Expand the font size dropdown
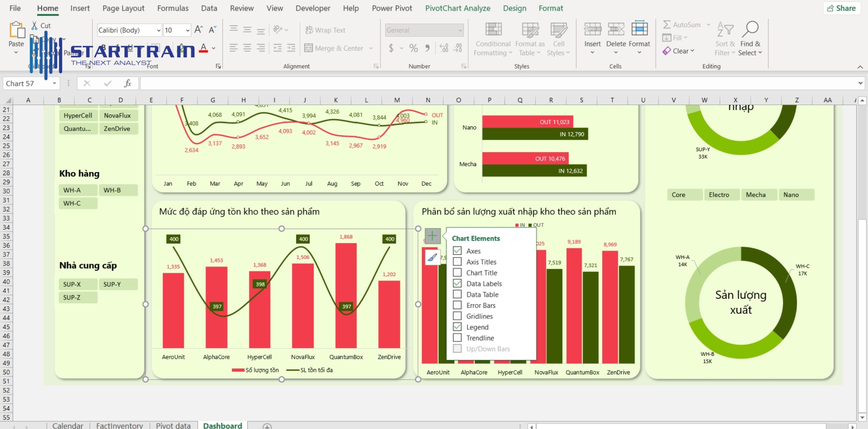Image resolution: width=868 pixels, height=429 pixels. [188, 30]
